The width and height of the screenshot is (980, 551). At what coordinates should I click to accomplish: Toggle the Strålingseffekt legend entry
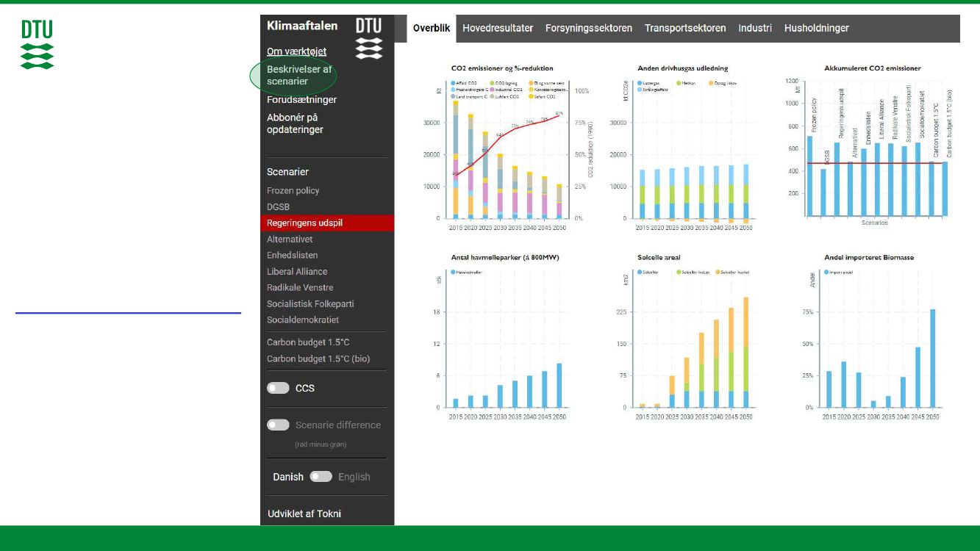click(654, 90)
